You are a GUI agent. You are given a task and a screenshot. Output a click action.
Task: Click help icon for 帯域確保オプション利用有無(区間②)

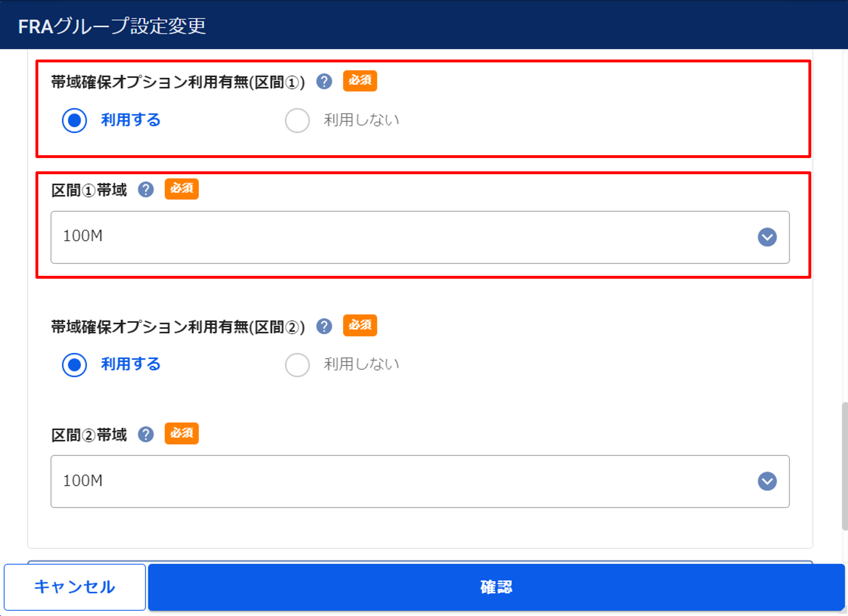[x=324, y=326]
